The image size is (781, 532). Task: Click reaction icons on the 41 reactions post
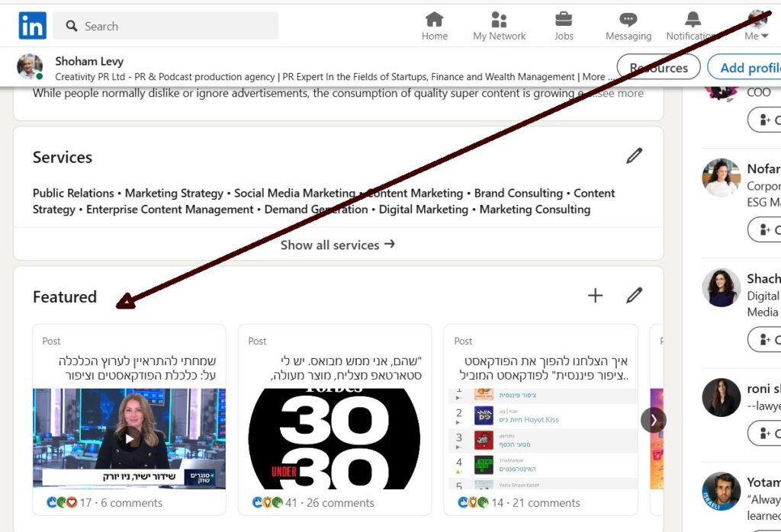click(268, 502)
